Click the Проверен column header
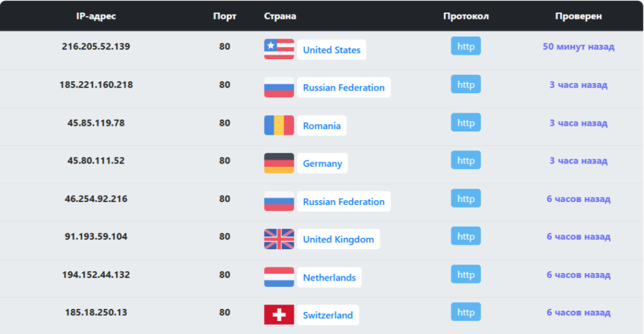The width and height of the screenshot is (644, 334). [578, 16]
